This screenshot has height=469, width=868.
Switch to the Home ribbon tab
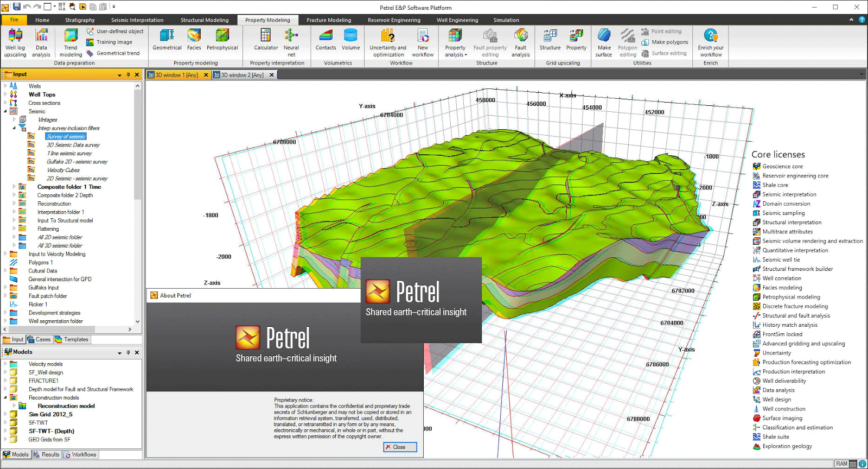point(42,20)
